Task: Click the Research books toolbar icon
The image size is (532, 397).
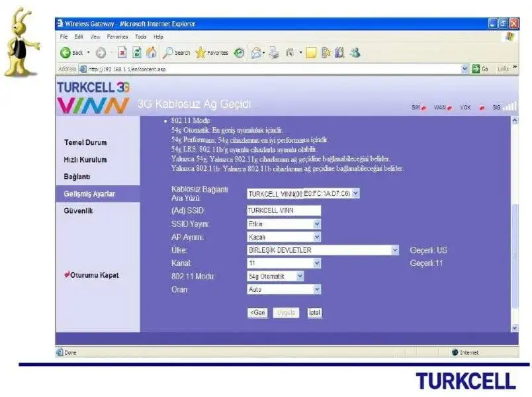Action: click(x=339, y=52)
